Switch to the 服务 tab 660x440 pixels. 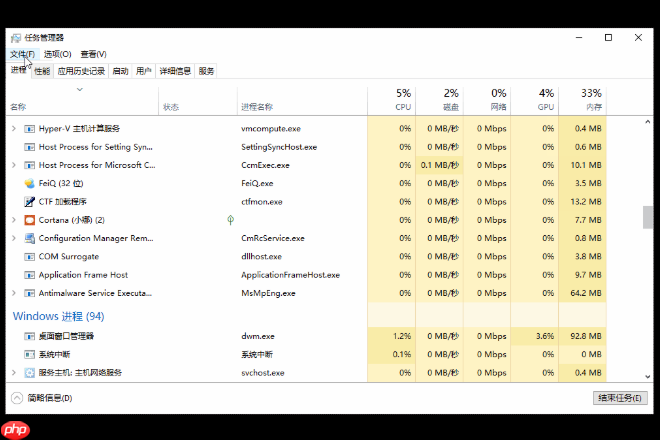pyautogui.click(x=206, y=71)
